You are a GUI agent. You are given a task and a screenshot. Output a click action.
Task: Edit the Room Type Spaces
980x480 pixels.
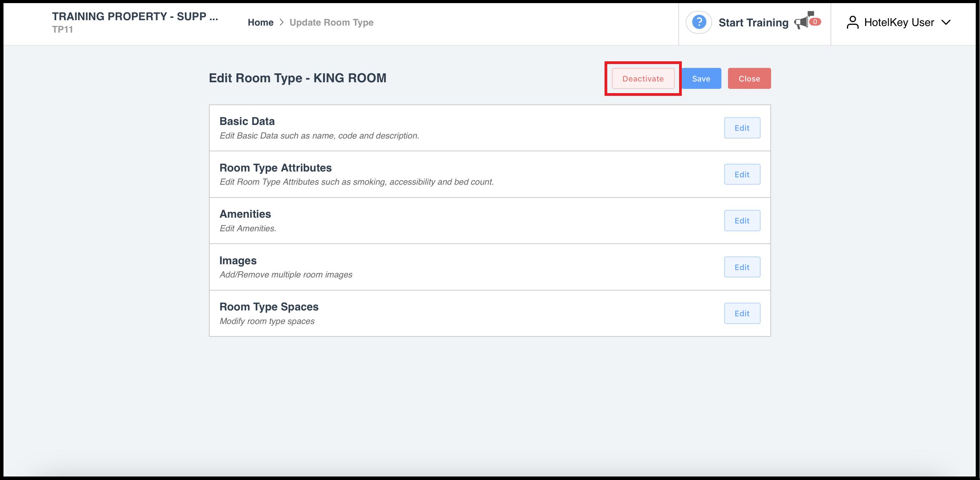tap(742, 313)
